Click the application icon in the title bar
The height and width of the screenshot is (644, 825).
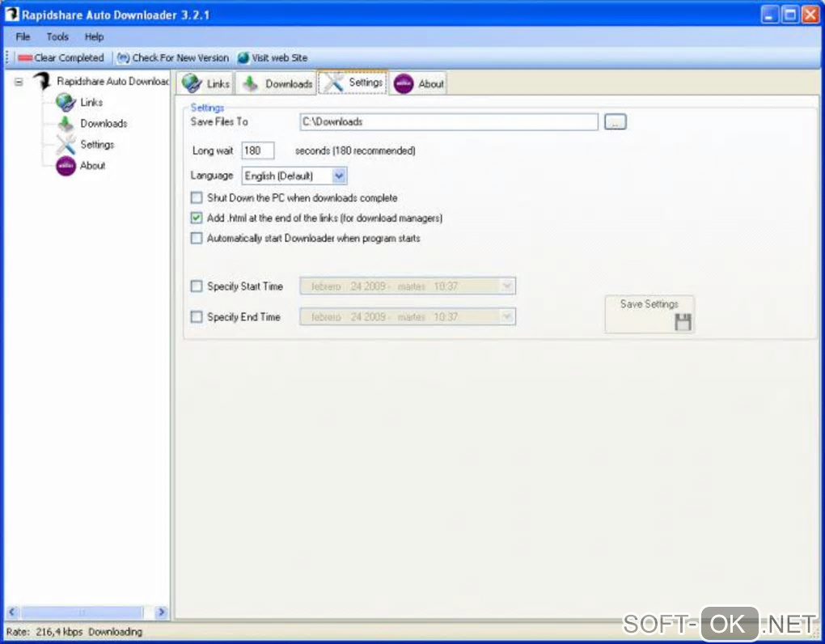[11, 15]
